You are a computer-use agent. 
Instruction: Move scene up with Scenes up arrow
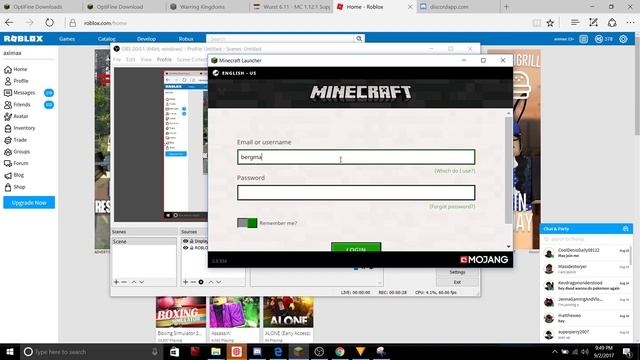(133, 282)
